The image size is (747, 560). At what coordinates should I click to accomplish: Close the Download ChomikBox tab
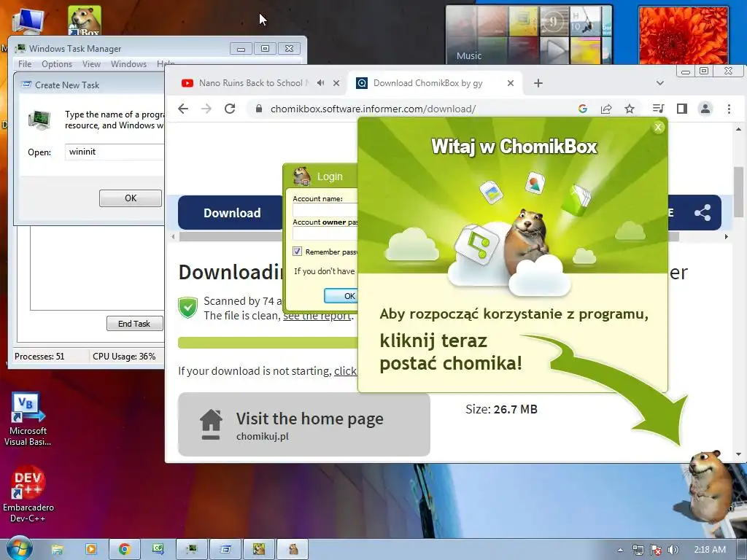click(510, 83)
